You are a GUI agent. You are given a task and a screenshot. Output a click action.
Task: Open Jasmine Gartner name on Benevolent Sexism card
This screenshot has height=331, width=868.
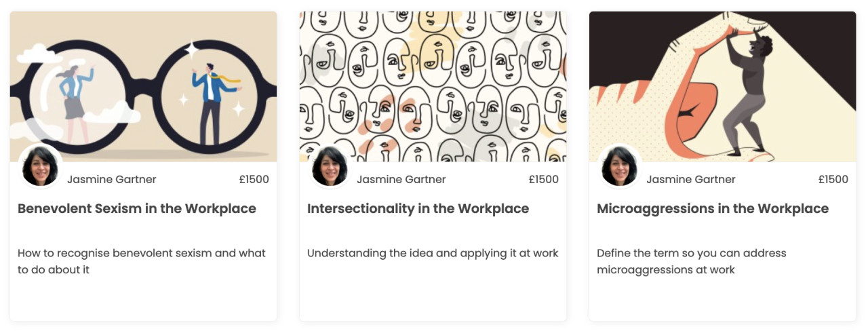pos(112,180)
